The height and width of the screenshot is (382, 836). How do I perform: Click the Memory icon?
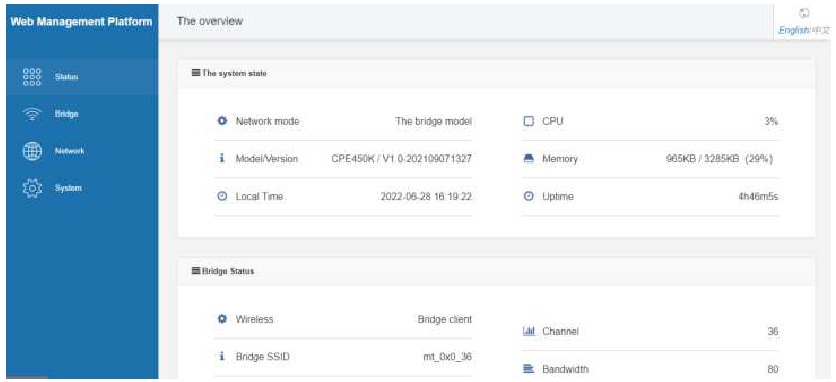[528, 158]
